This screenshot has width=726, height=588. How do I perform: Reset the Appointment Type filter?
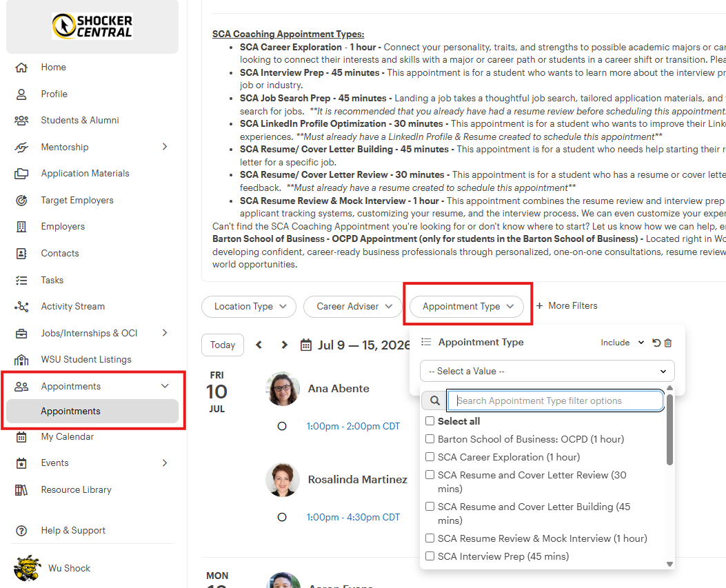[656, 343]
